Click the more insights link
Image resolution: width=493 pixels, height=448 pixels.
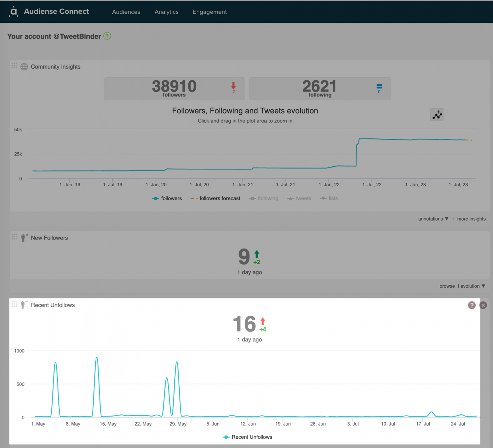(x=471, y=219)
